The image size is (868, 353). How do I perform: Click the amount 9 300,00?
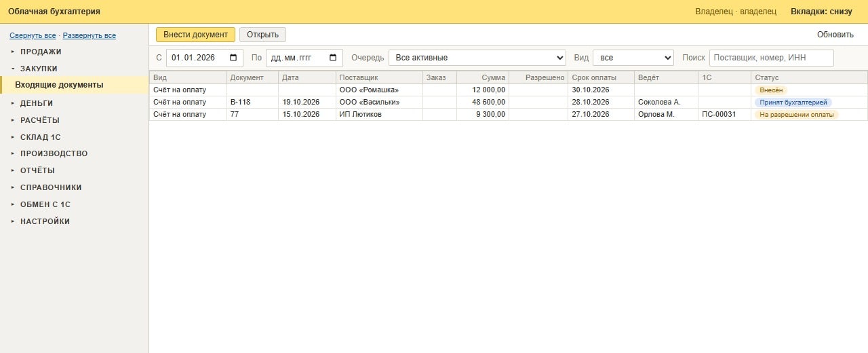491,114
